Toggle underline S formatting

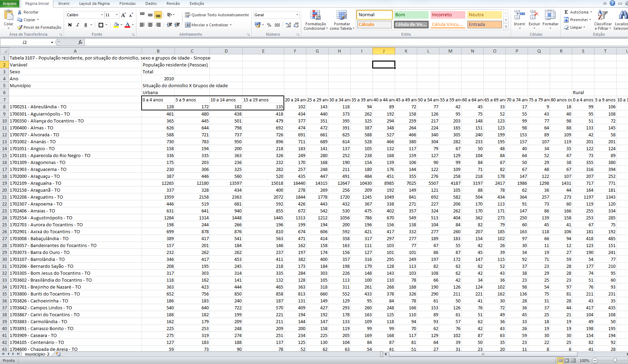86,25
